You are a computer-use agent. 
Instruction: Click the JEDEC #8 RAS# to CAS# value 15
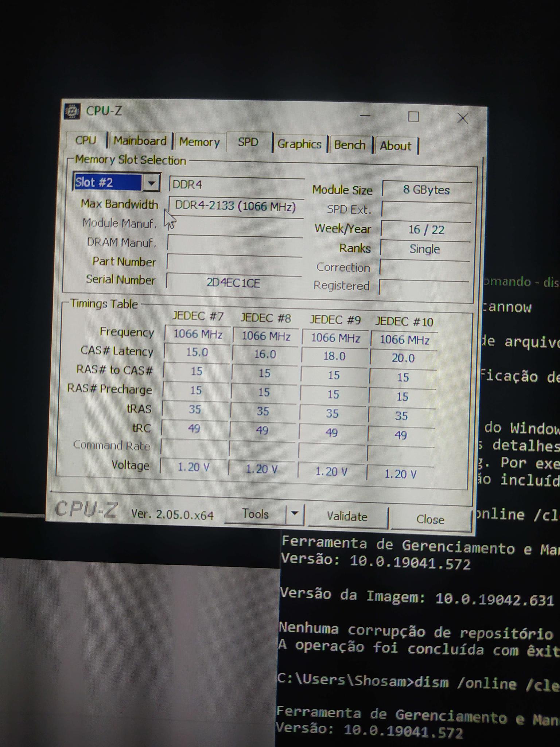265,373
